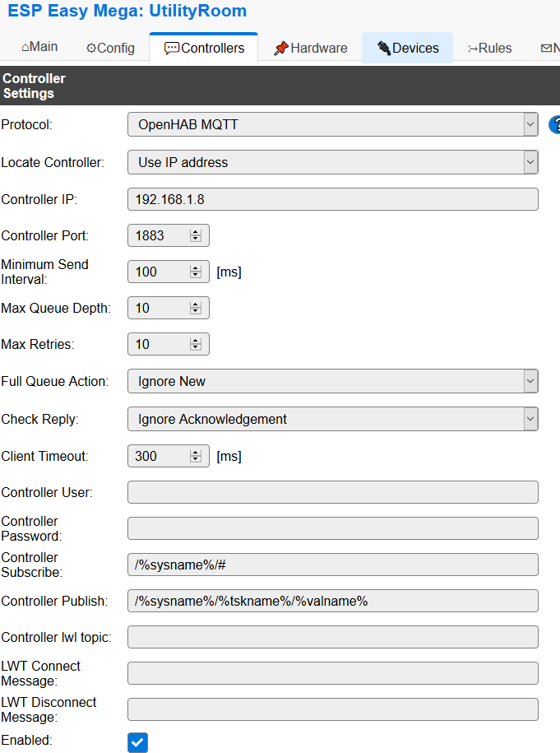Open the Rules tab
Viewport: 560px width, 753px height.
coord(489,48)
